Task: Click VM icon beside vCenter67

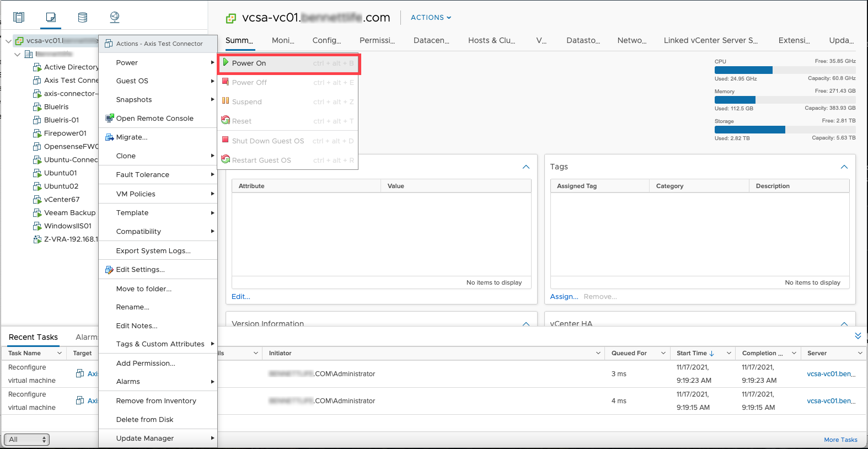Action: pos(37,200)
